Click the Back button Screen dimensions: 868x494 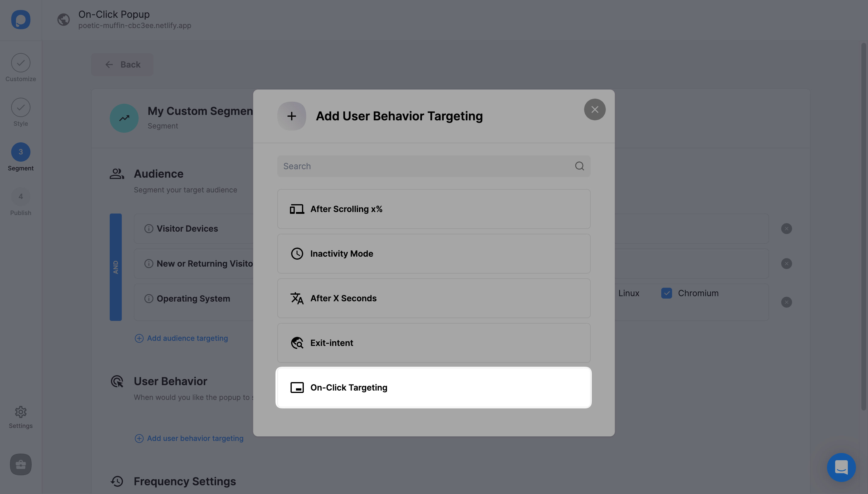122,65
